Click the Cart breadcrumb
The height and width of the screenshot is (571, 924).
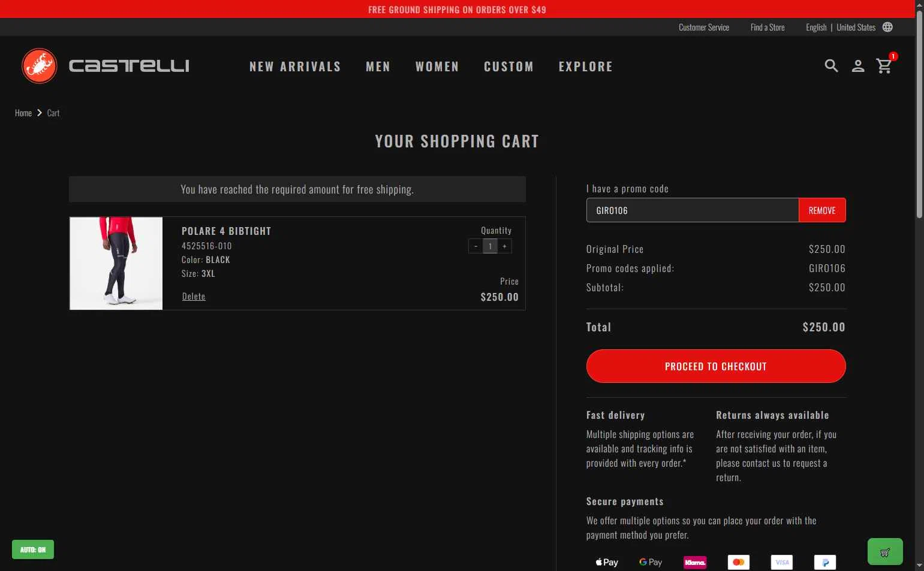click(53, 113)
